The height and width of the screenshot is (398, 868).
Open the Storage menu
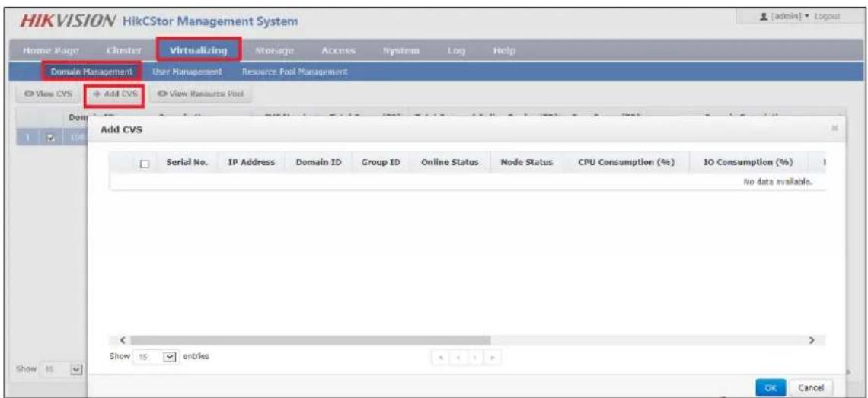point(274,51)
